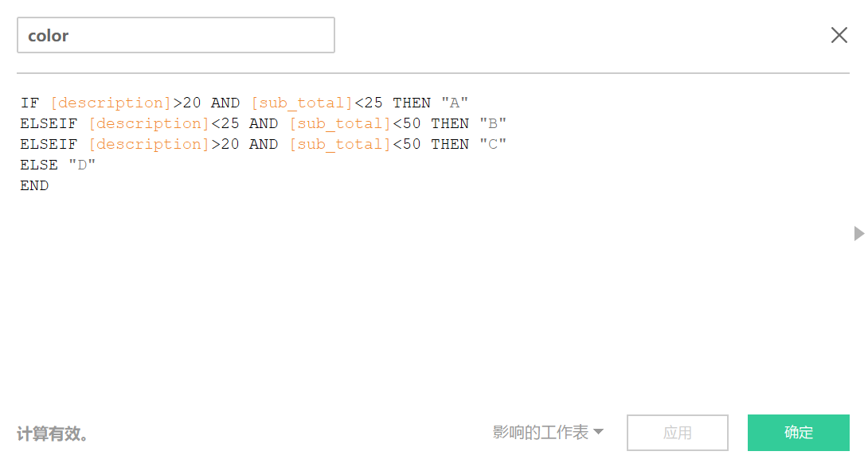
Task: Click the 确定 button
Action: pyautogui.click(x=798, y=433)
